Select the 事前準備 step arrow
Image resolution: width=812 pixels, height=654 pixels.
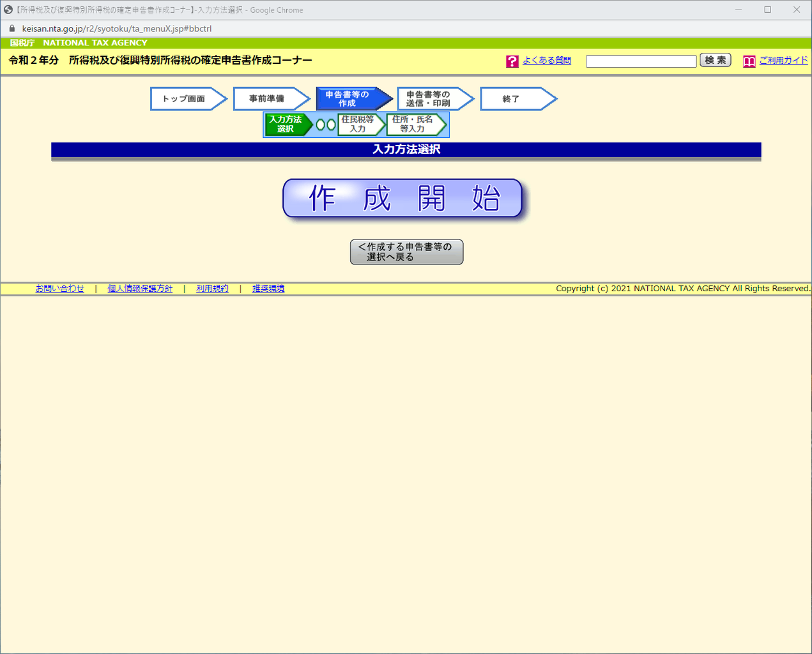[x=272, y=99]
